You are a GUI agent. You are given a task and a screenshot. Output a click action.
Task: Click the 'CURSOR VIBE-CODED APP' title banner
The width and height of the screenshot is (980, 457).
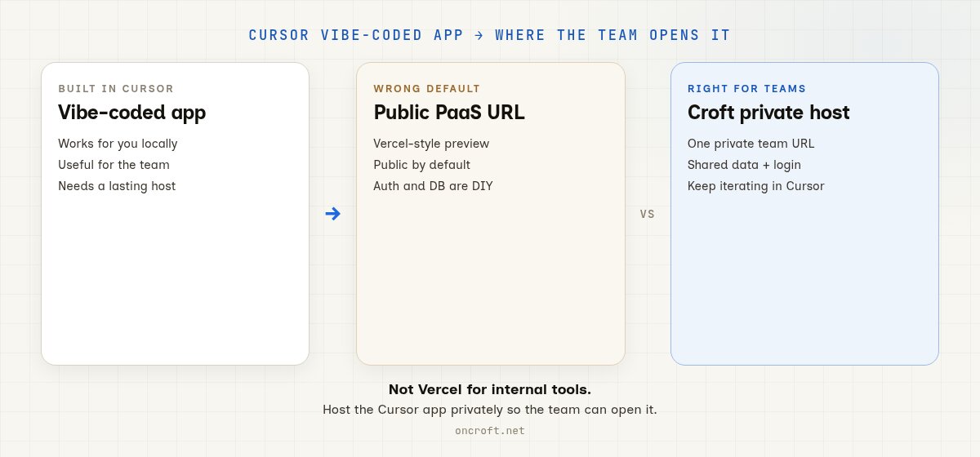490,35
